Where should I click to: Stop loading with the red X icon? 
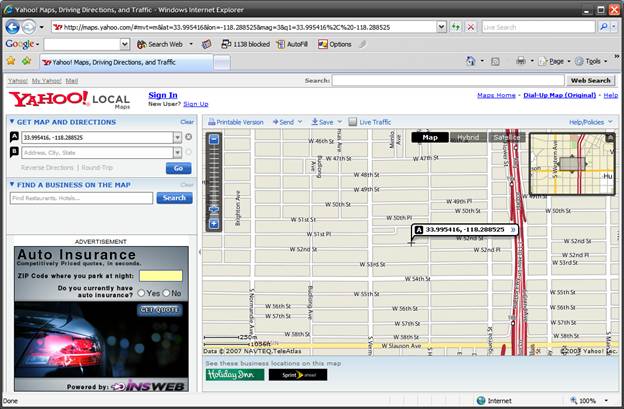click(x=471, y=27)
